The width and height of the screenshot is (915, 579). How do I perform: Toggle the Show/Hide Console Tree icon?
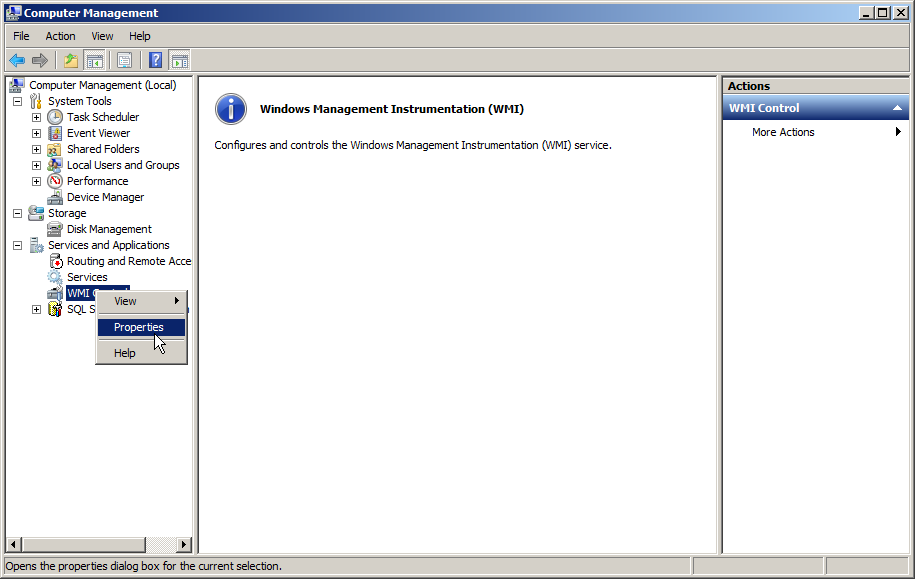[95, 60]
